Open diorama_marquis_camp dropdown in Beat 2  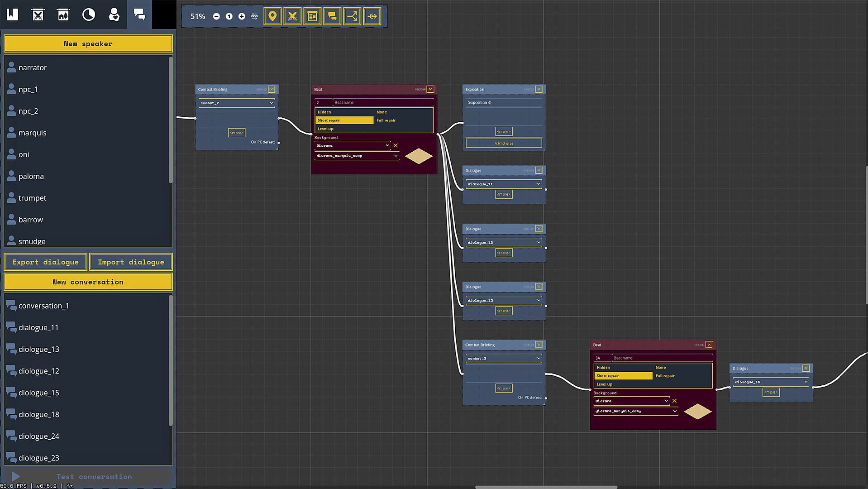[357, 155]
